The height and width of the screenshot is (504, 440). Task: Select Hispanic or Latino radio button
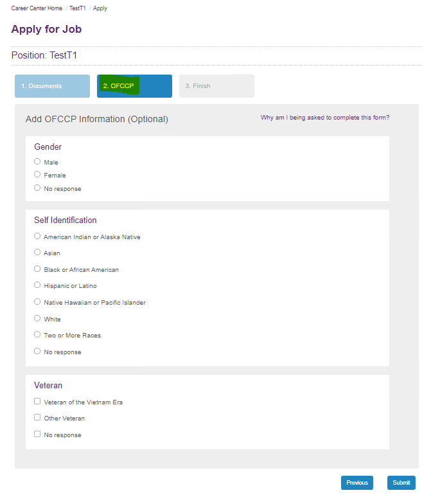pos(37,285)
